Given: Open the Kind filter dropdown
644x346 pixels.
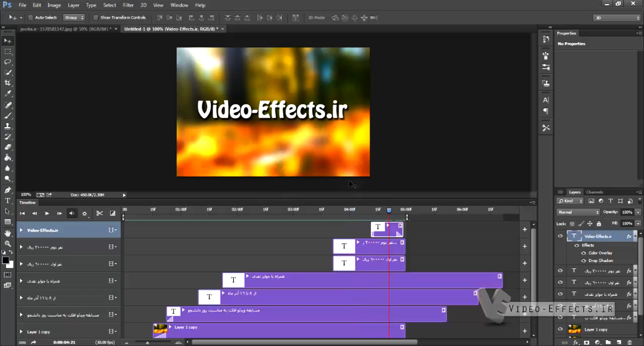Looking at the screenshot, I should 570,201.
